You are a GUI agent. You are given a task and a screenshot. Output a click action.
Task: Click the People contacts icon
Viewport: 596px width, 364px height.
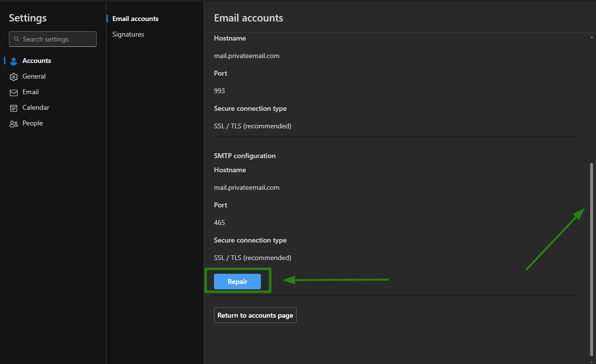pyautogui.click(x=14, y=123)
